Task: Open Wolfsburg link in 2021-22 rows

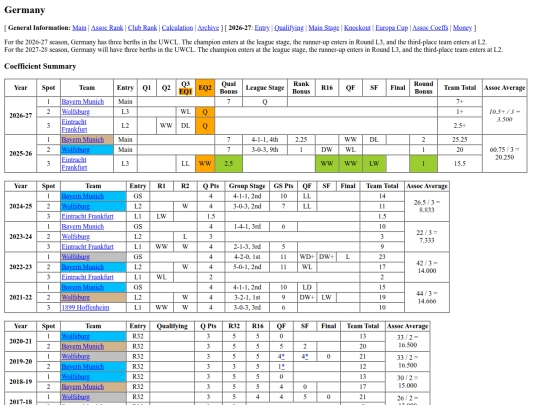Action: [75, 297]
